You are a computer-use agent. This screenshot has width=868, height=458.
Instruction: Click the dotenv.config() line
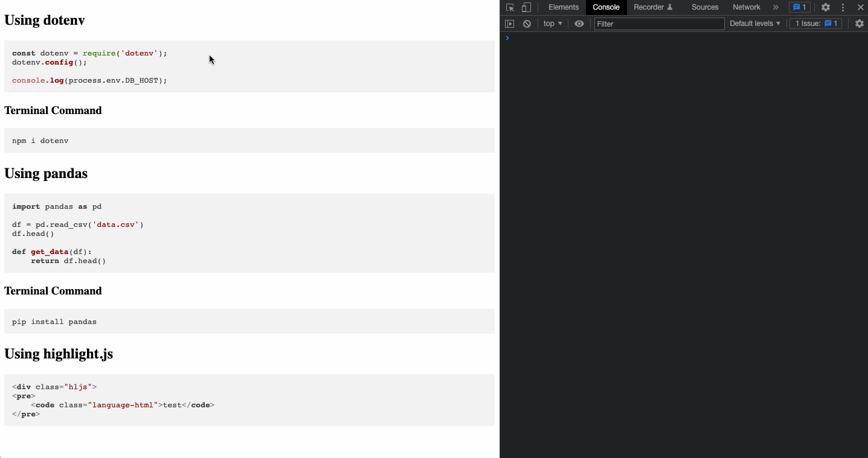click(x=50, y=62)
